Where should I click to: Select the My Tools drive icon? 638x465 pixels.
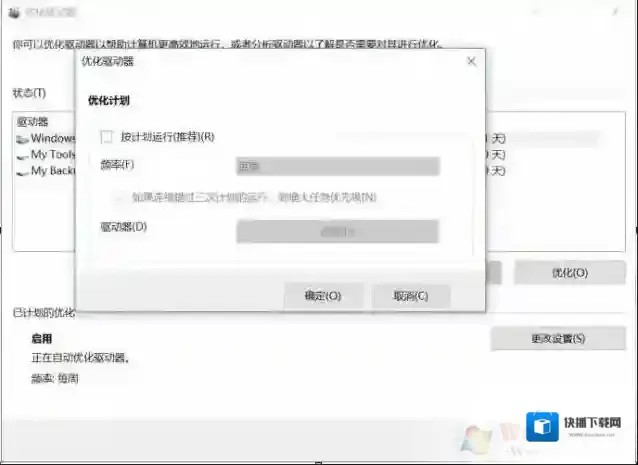tap(22, 155)
